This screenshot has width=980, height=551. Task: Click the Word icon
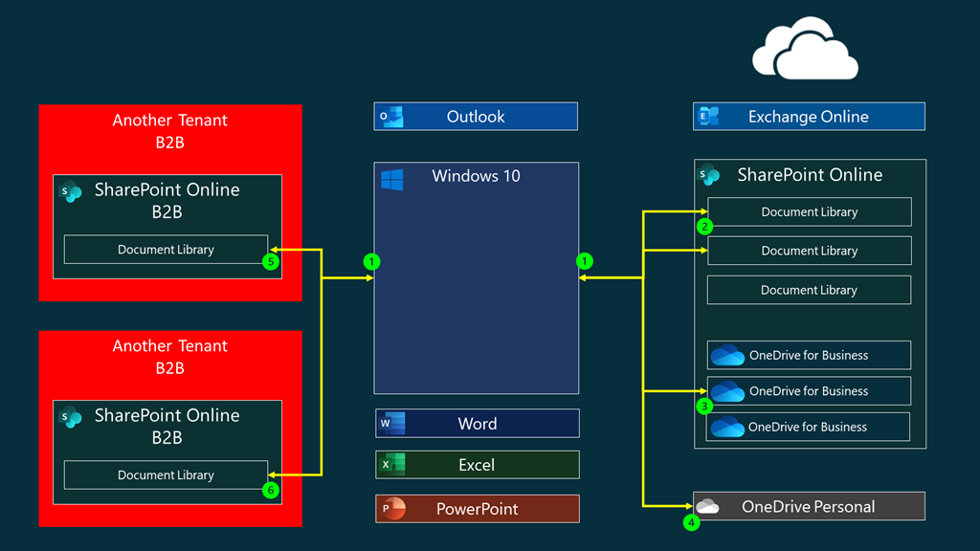click(392, 424)
